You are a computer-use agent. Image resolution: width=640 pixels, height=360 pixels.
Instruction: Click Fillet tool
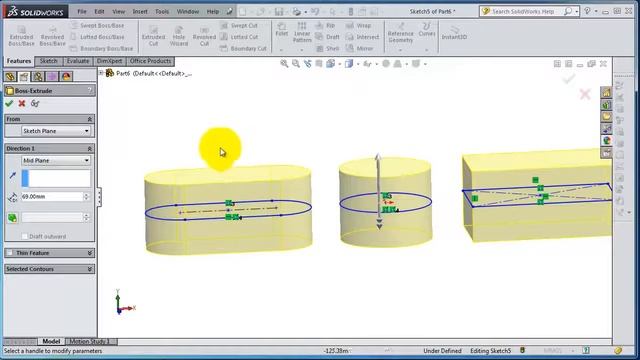pos(282,30)
